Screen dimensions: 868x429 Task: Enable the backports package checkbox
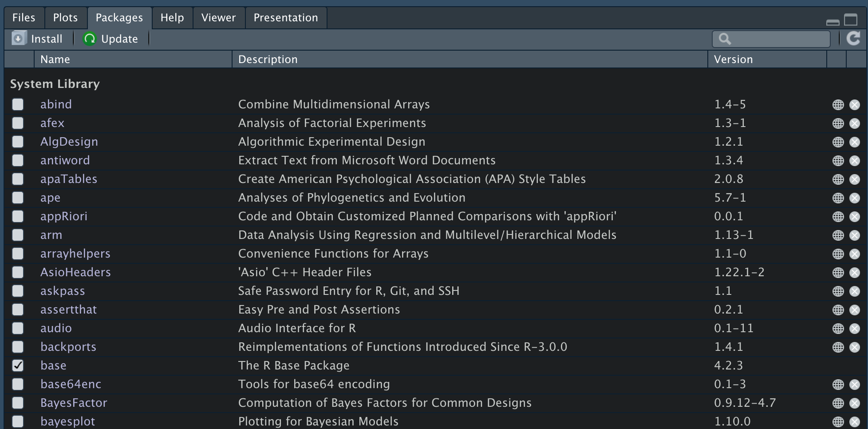coord(18,347)
